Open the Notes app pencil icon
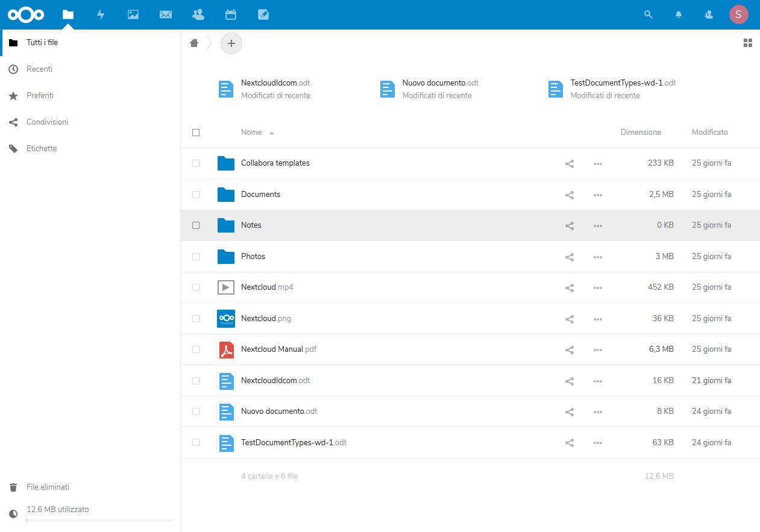This screenshot has width=760, height=532. pos(263,14)
